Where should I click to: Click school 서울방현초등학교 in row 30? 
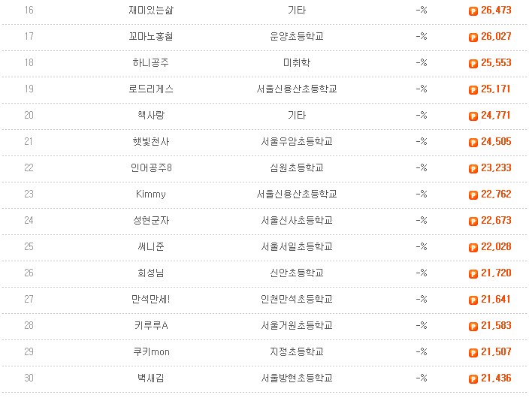pyautogui.click(x=297, y=378)
